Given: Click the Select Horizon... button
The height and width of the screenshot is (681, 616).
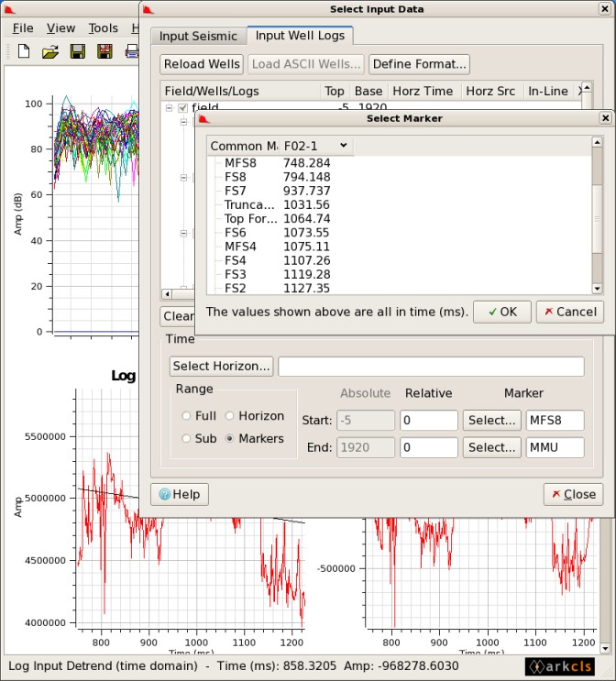Looking at the screenshot, I should [x=221, y=366].
